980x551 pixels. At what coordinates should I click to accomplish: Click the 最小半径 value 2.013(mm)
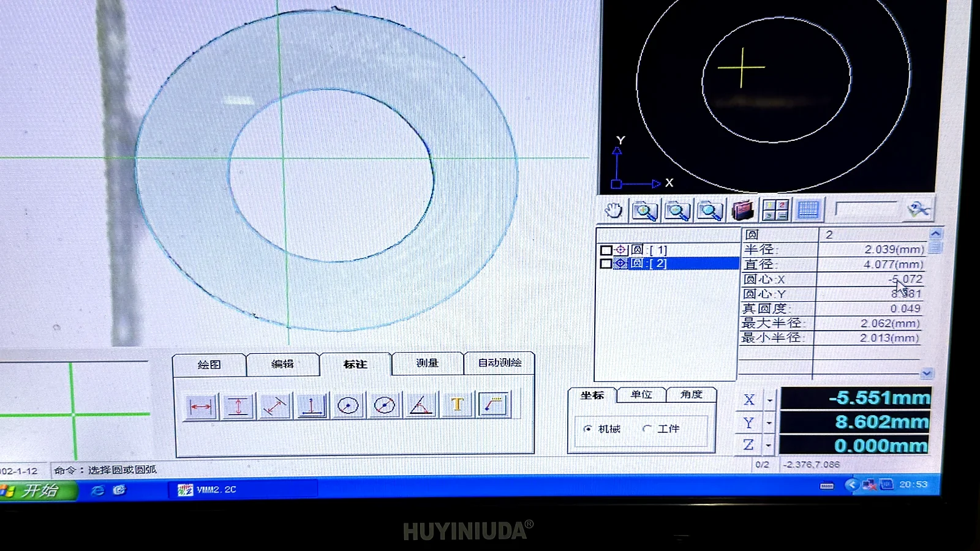click(x=889, y=338)
